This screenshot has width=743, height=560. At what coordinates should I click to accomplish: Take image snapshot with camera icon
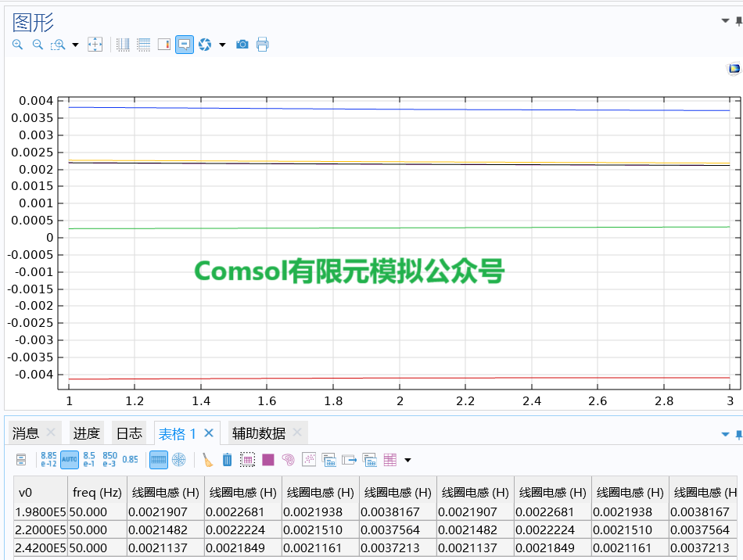(242, 45)
